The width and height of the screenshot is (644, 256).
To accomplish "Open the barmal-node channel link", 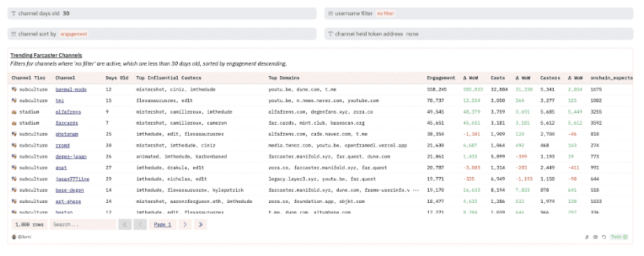I will click(x=71, y=89).
